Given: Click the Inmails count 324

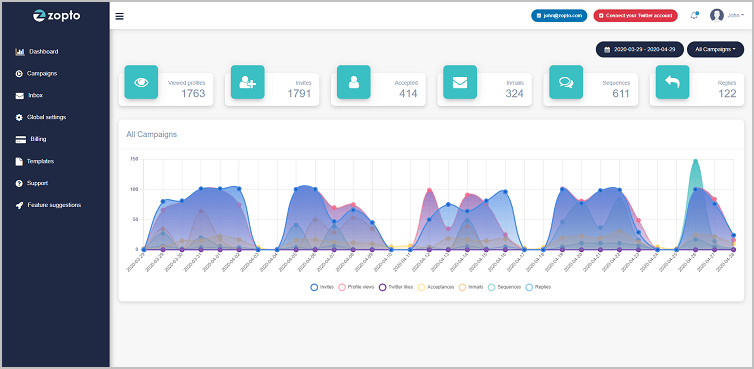Looking at the screenshot, I should (515, 93).
